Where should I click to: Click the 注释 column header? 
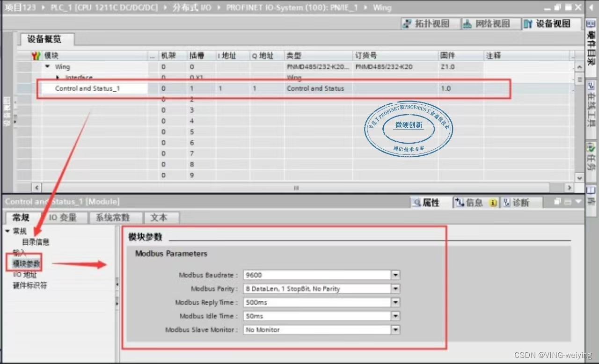click(526, 56)
